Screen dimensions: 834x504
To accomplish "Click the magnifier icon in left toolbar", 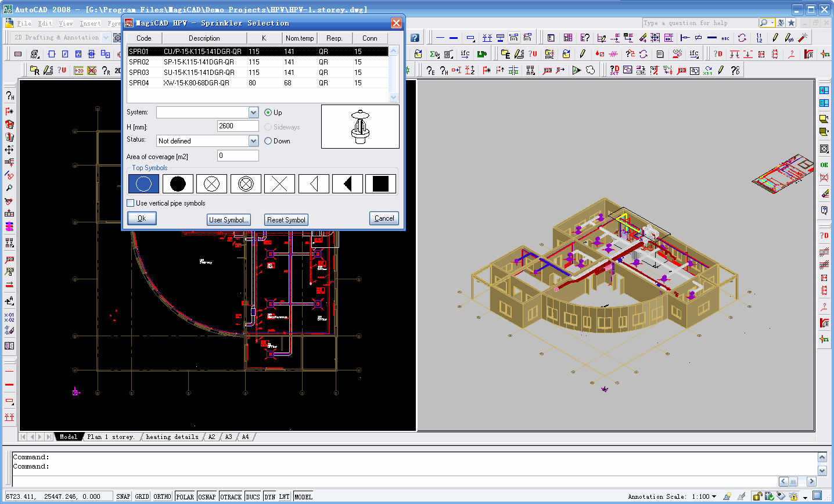I will [9, 188].
